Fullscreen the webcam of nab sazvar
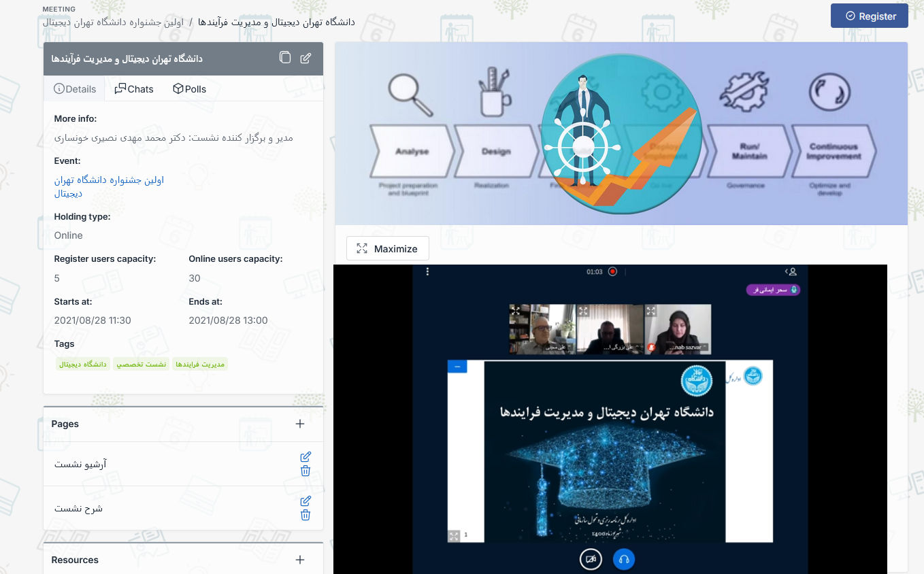Viewport: 924px width, 574px height. click(651, 311)
